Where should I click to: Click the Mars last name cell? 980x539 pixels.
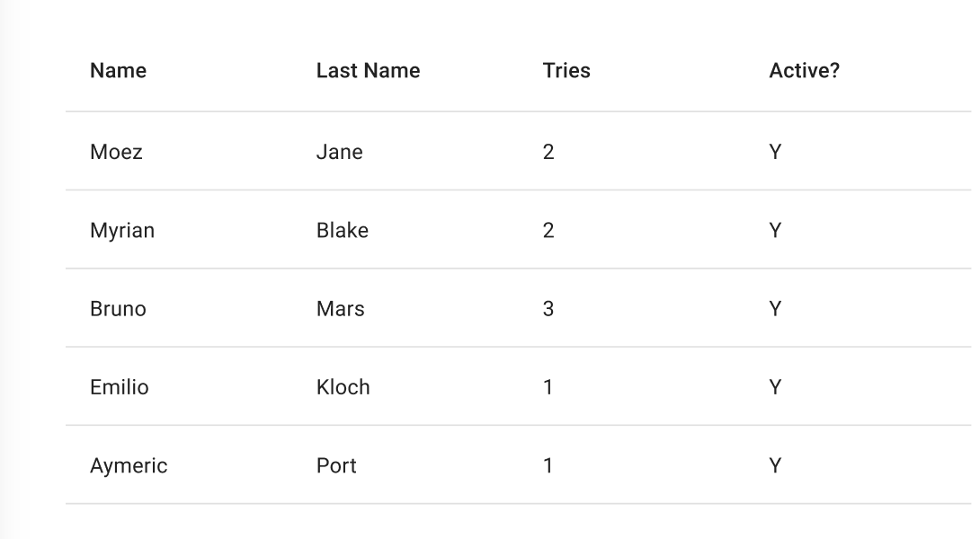pos(340,309)
